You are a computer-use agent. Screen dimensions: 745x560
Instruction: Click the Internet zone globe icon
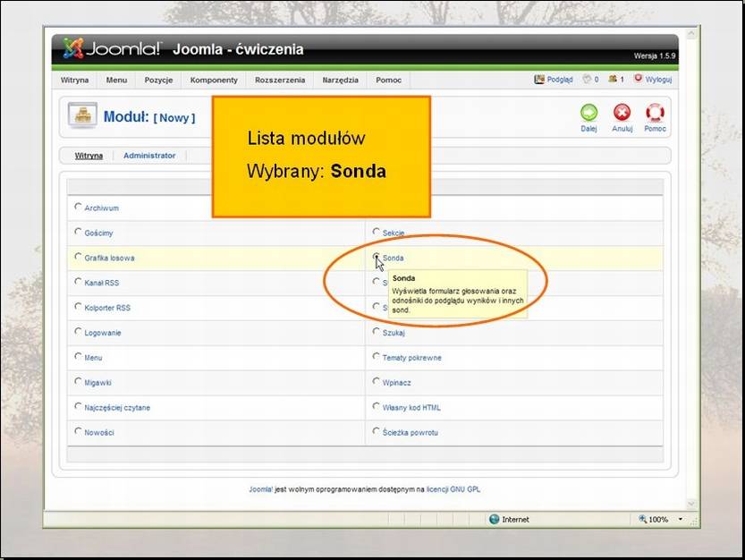494,519
